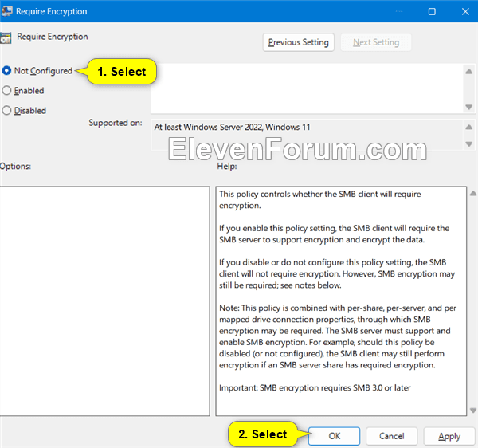Click the Next Setting button
Screen dimensions: 478x448
click(375, 42)
